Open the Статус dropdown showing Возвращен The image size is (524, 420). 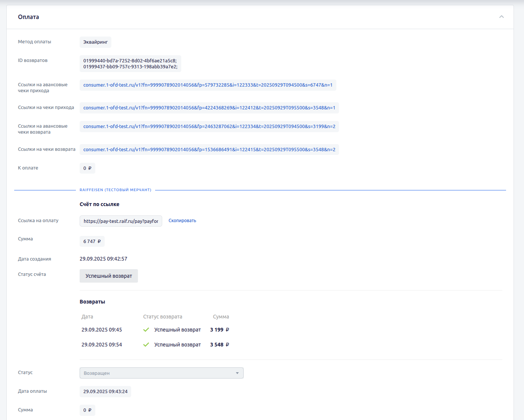(161, 373)
